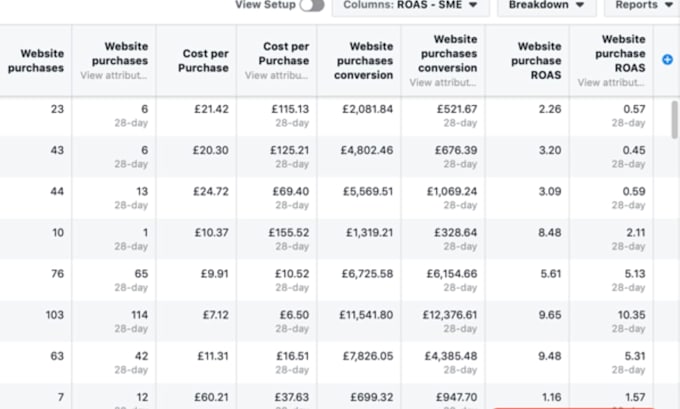The height and width of the screenshot is (409, 680).
Task: Select the £2,081.84 conversion value cell
Action: tap(359, 115)
